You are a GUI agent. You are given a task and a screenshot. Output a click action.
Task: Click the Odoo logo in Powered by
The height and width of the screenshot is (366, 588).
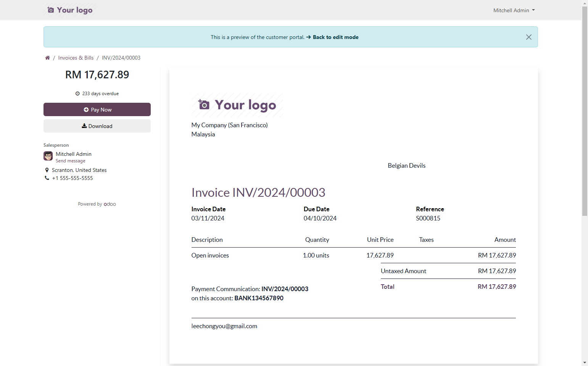pyautogui.click(x=110, y=204)
